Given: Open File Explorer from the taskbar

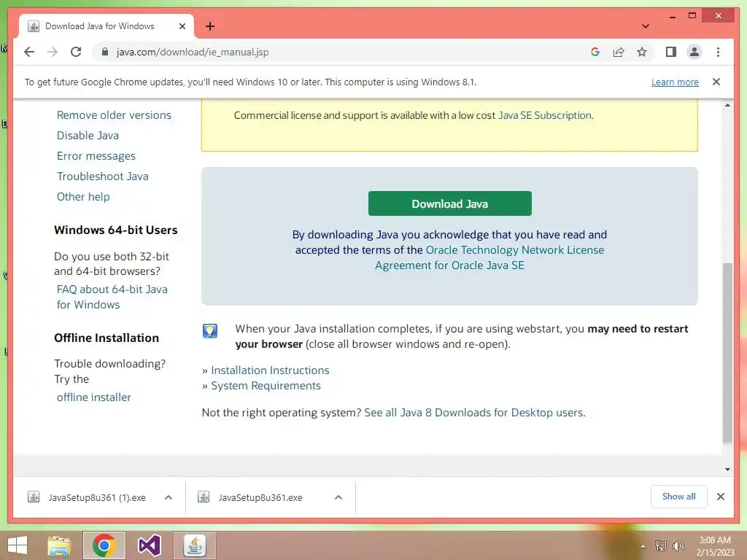Looking at the screenshot, I should [60, 545].
